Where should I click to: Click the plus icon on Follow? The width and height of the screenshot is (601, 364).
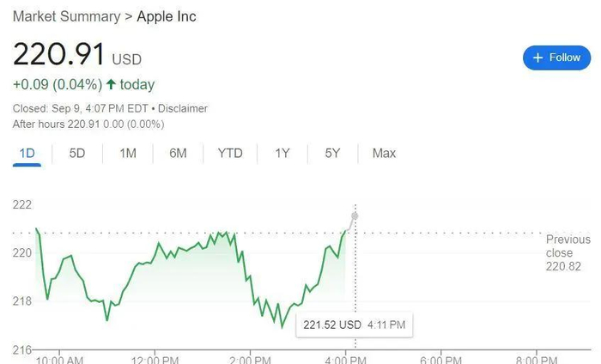tap(538, 58)
